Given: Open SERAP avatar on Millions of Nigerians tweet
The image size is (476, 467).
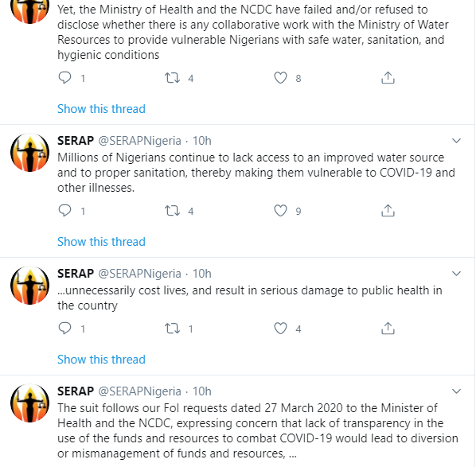Looking at the screenshot, I should (x=29, y=152).
